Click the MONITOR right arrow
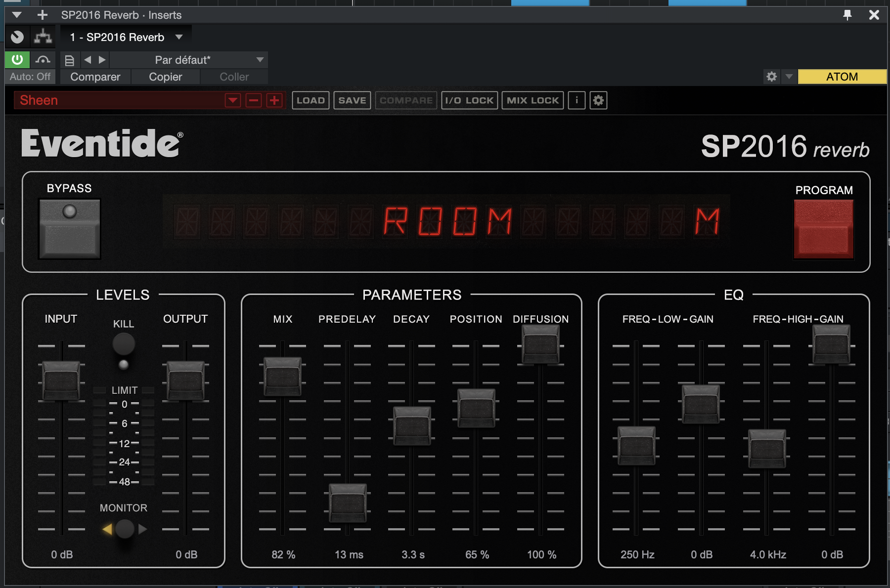Image resolution: width=890 pixels, height=588 pixels. coord(142,529)
